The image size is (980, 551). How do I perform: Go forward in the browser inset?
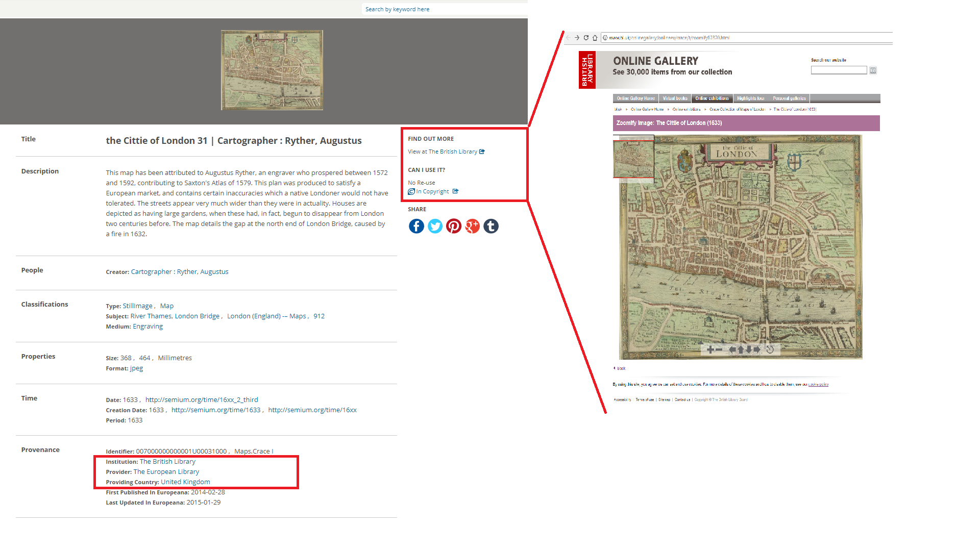[577, 38]
